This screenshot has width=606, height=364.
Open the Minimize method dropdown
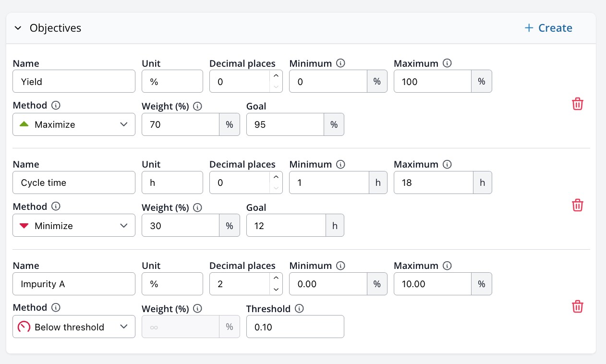[x=74, y=226]
